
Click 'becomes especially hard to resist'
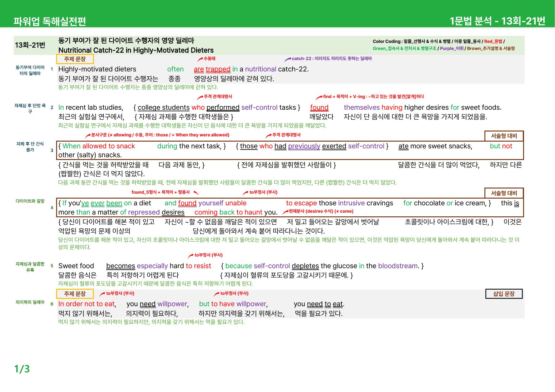[159, 266]
